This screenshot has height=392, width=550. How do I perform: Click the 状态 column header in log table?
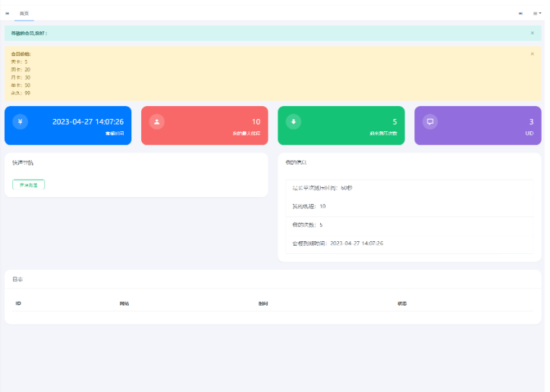coord(402,303)
